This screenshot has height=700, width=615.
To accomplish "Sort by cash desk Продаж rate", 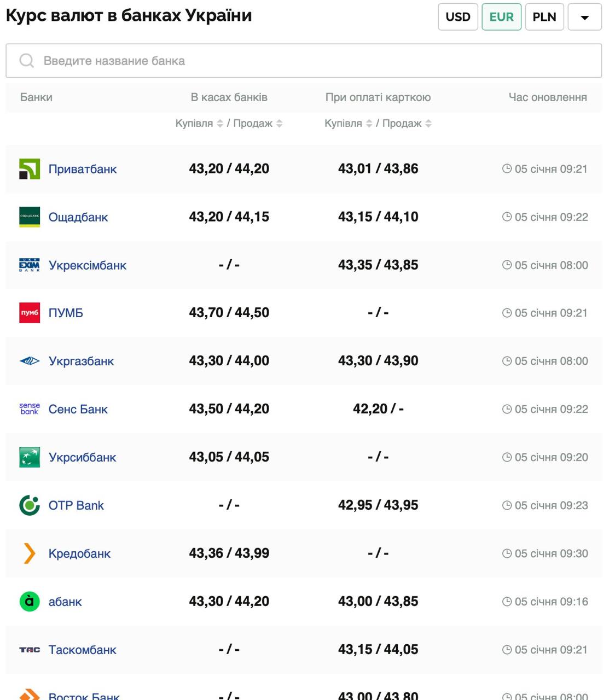I will [x=279, y=124].
